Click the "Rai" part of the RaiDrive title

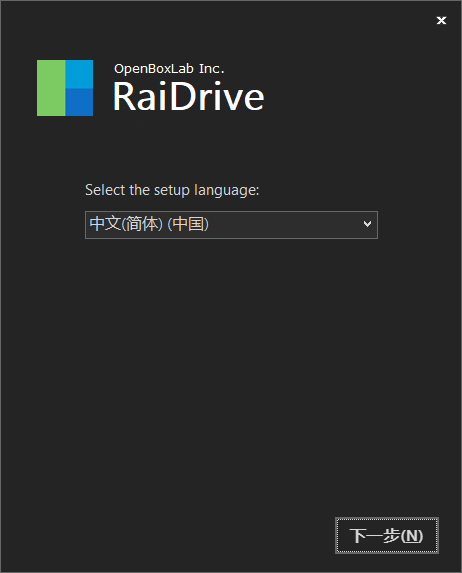coord(139,96)
